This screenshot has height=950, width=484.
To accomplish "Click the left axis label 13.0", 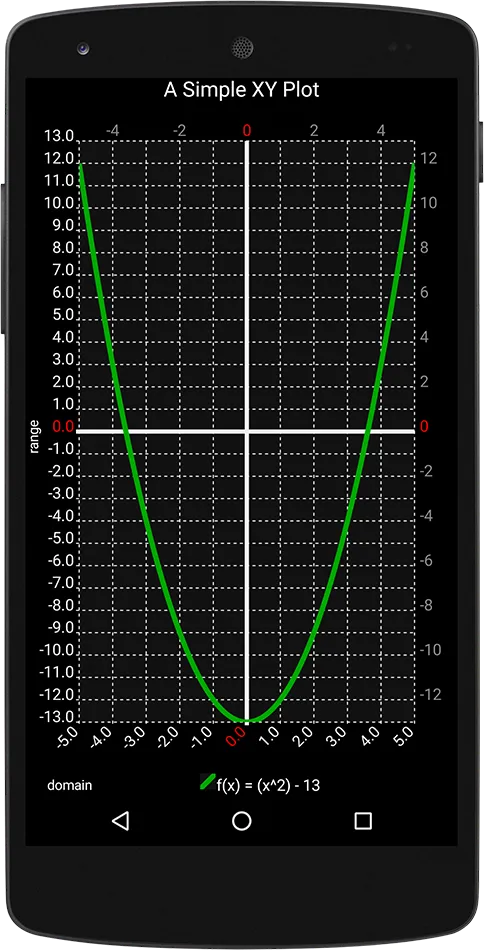I will click(x=59, y=135).
